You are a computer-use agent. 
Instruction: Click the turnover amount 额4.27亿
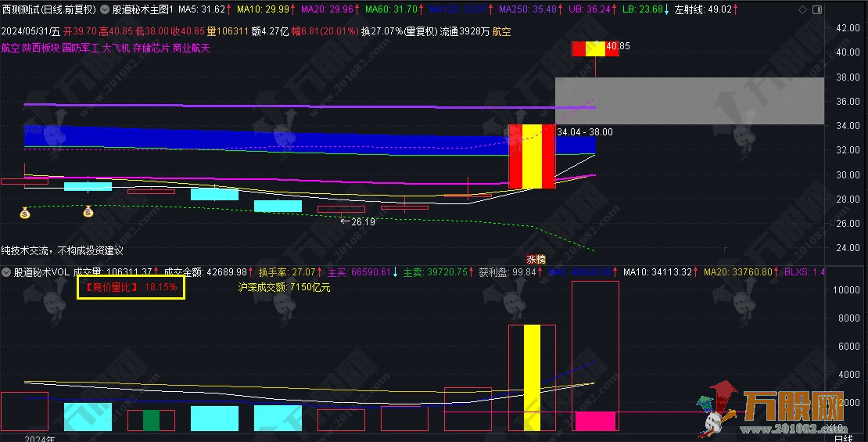coord(270,31)
